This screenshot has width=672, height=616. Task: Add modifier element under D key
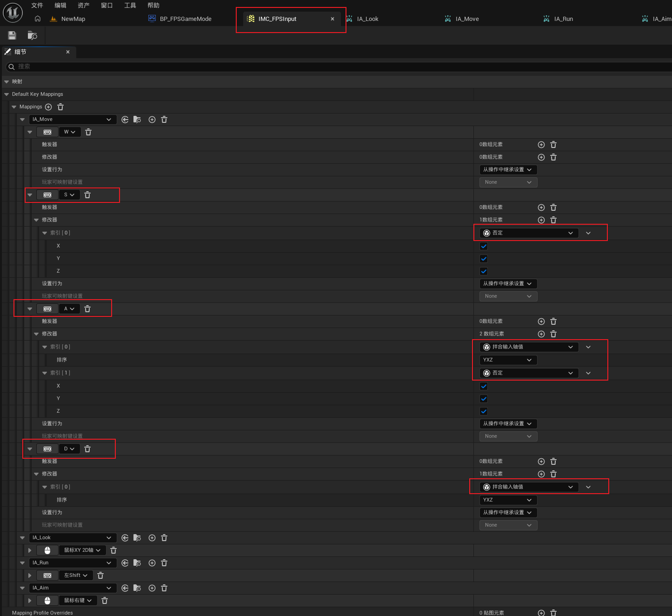[x=541, y=474]
